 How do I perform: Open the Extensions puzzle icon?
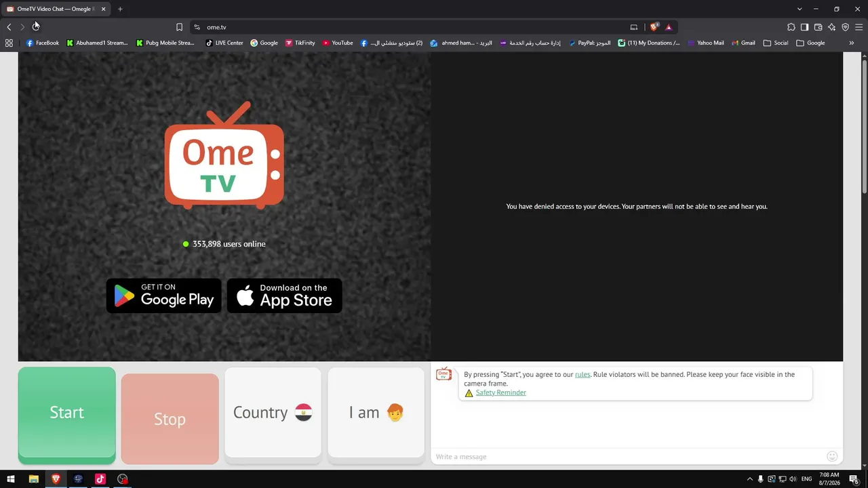click(x=791, y=27)
